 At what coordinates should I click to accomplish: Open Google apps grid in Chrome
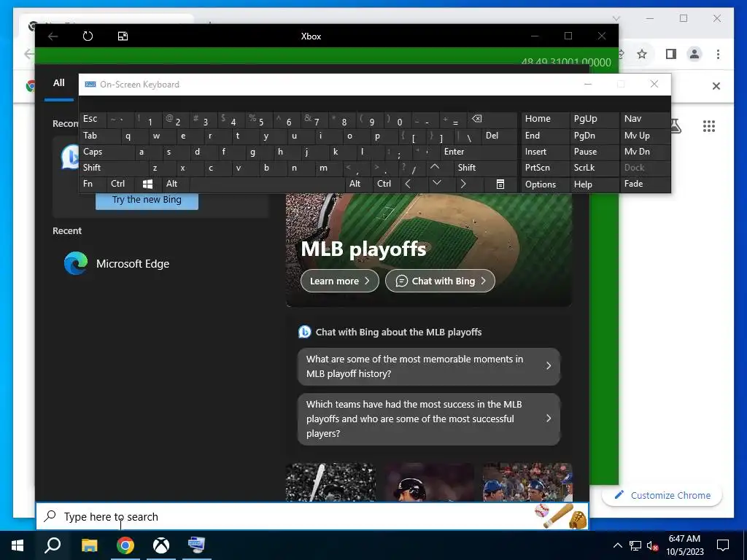tap(709, 126)
